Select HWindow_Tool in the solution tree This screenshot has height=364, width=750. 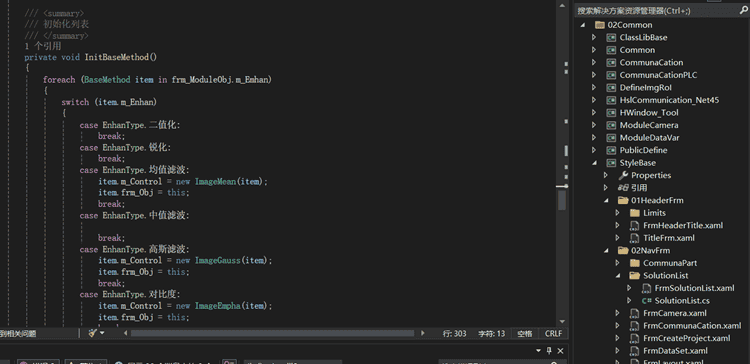point(649,112)
